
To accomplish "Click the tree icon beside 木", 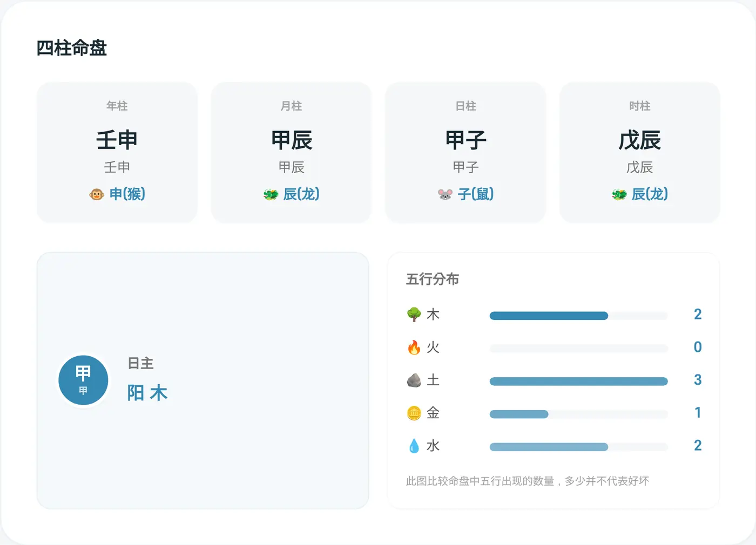I will [x=414, y=315].
